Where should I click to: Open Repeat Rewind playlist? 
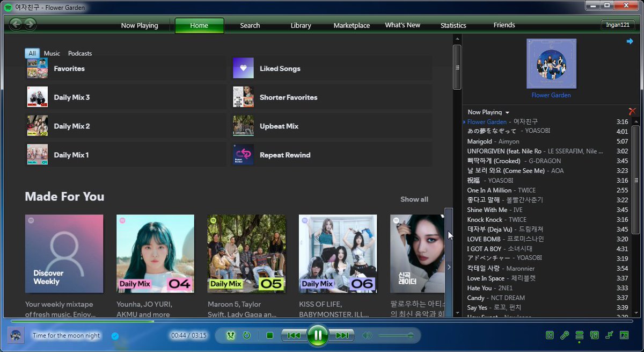coord(332,155)
